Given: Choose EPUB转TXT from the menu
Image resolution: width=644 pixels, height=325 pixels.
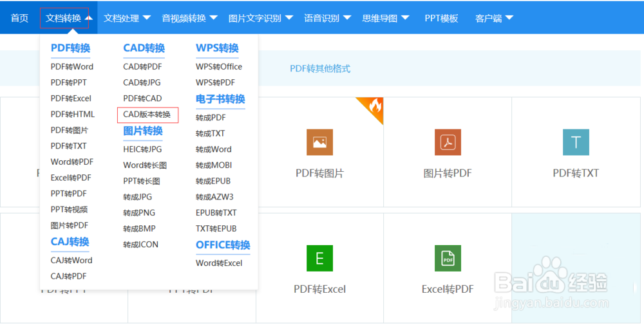Looking at the screenshot, I should [216, 213].
